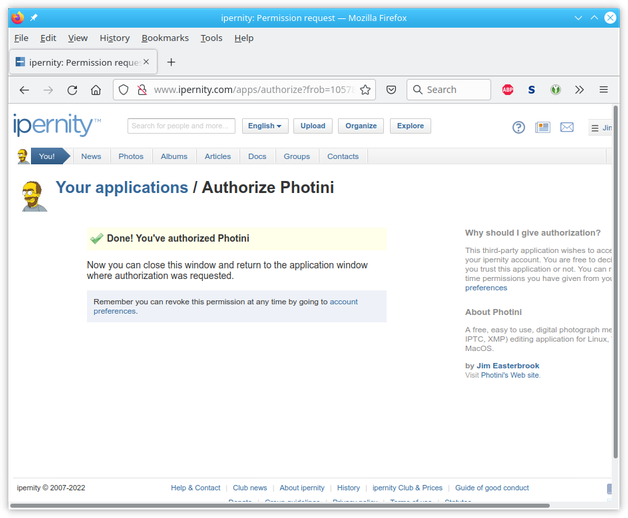
Task: Open the Help menu
Action: click(244, 38)
